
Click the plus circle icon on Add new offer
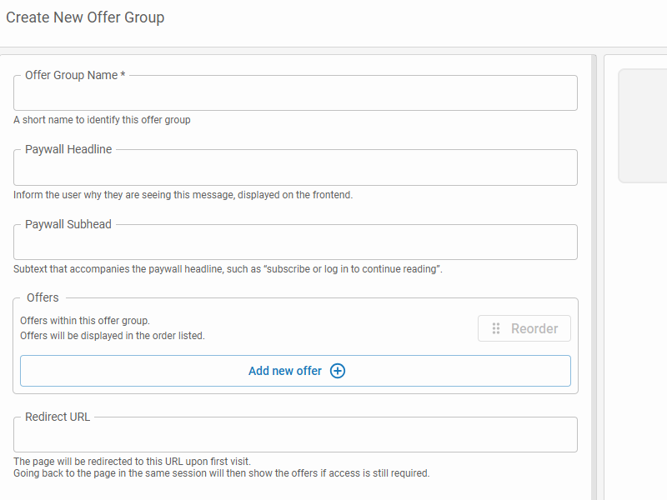338,371
